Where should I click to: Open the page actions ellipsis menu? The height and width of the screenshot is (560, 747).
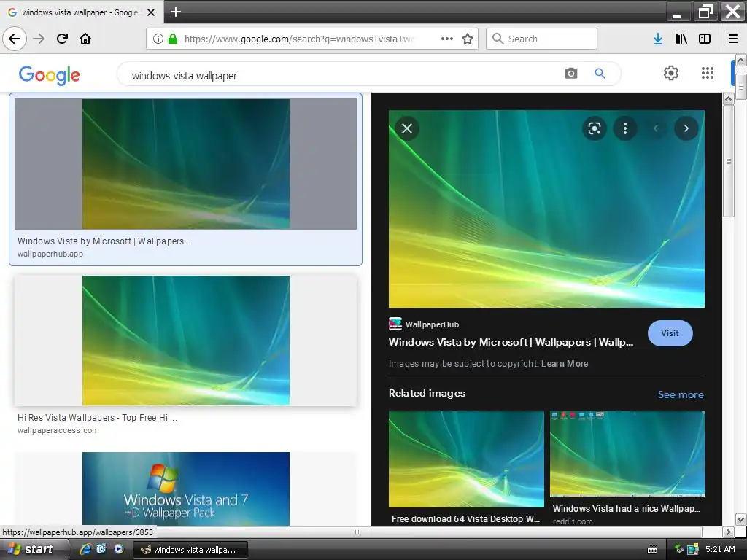point(447,39)
